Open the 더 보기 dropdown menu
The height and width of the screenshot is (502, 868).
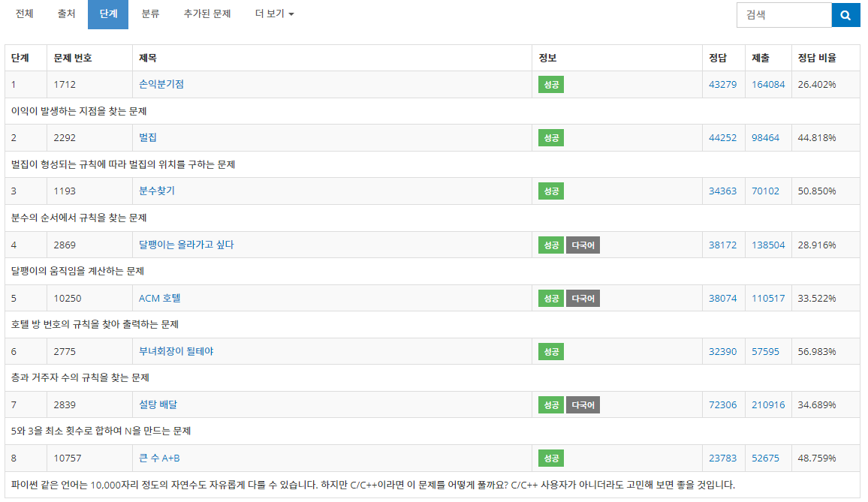(x=272, y=14)
